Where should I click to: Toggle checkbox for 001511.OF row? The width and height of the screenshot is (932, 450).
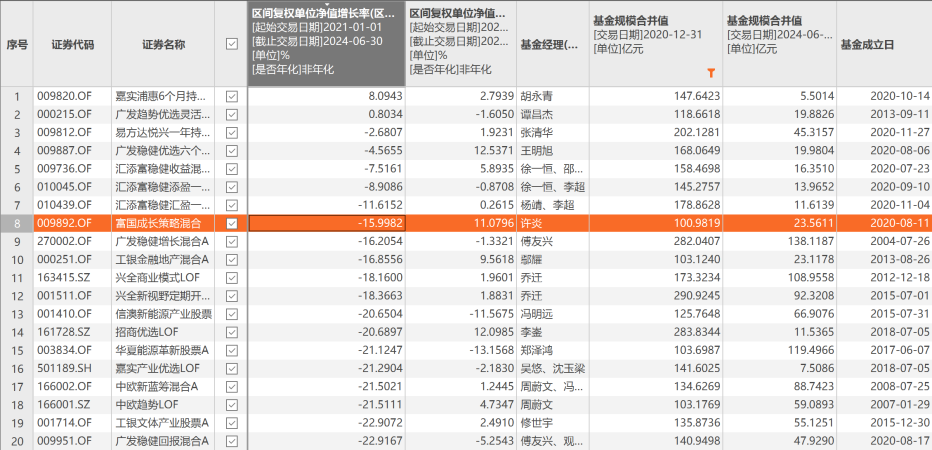click(x=232, y=296)
